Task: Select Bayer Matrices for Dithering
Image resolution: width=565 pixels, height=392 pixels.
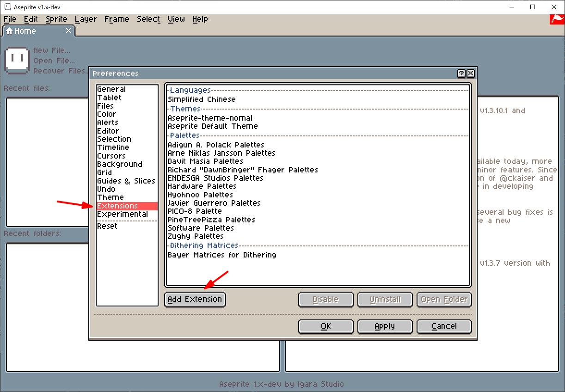Action: click(x=318, y=255)
